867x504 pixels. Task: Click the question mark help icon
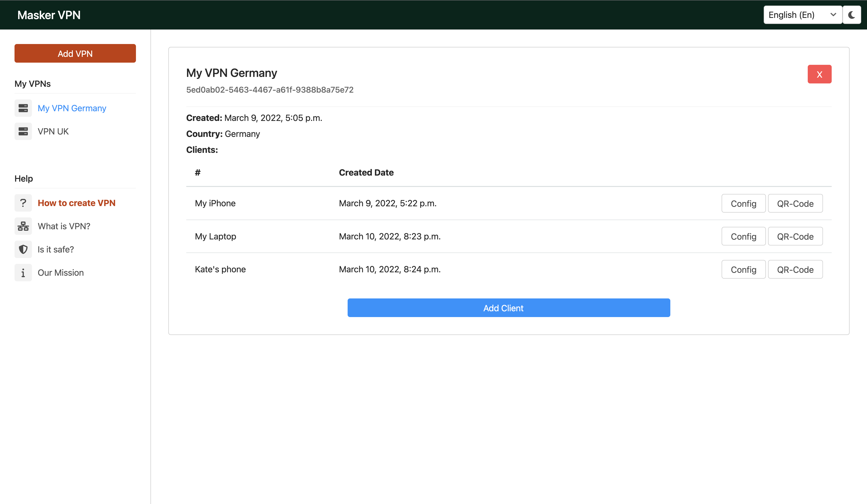[x=23, y=203]
